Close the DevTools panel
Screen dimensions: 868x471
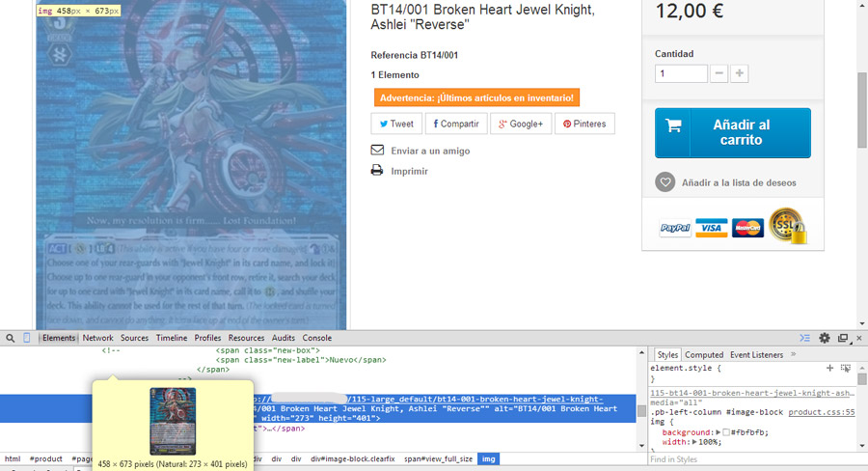(x=859, y=338)
